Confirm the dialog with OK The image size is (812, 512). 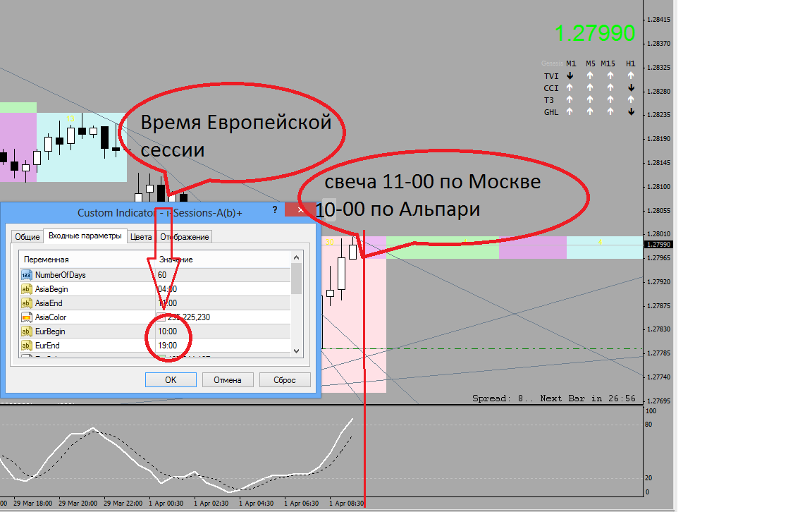171,380
